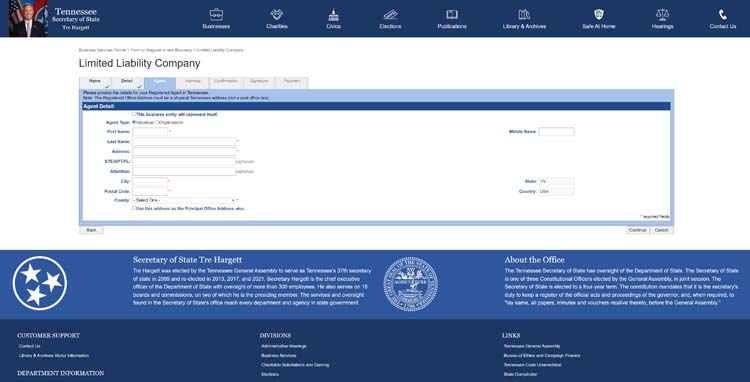Open the Charities handshake icon

[x=277, y=14]
